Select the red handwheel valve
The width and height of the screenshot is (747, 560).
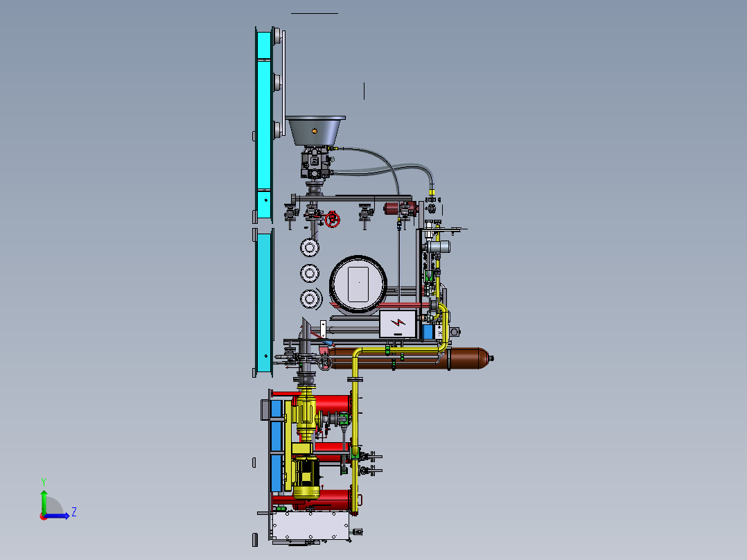tap(333, 220)
